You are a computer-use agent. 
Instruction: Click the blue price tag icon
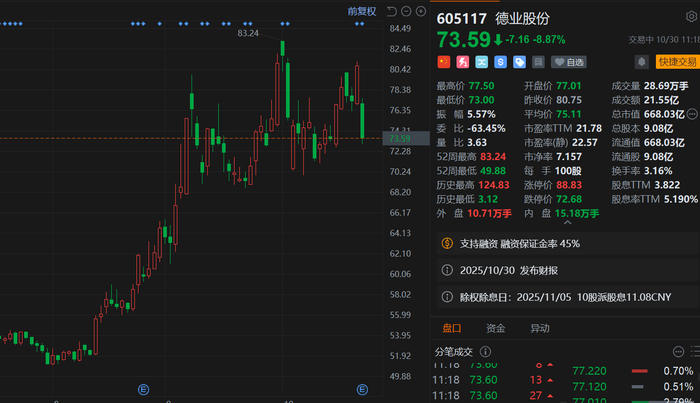click(x=519, y=62)
